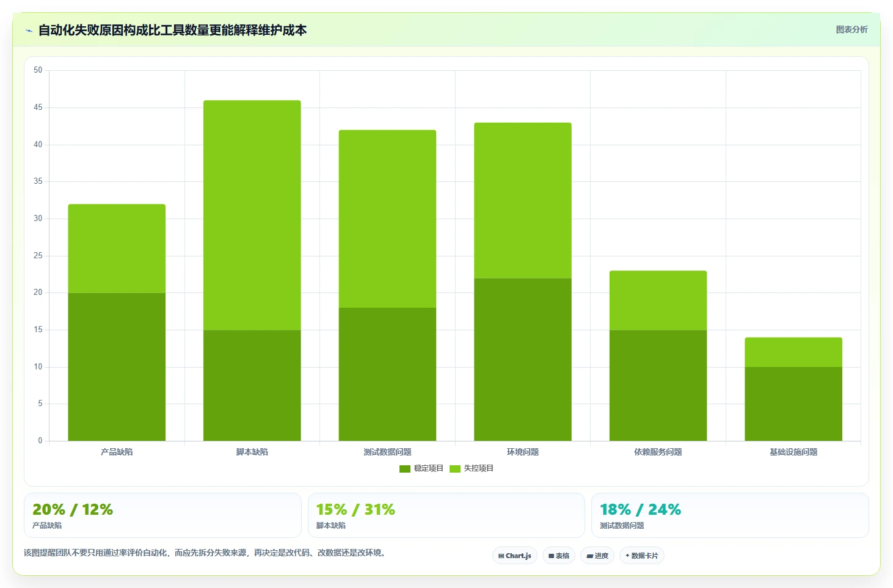
Task: Click the 脚本缺陷 x-axis label
Action: pyautogui.click(x=252, y=452)
